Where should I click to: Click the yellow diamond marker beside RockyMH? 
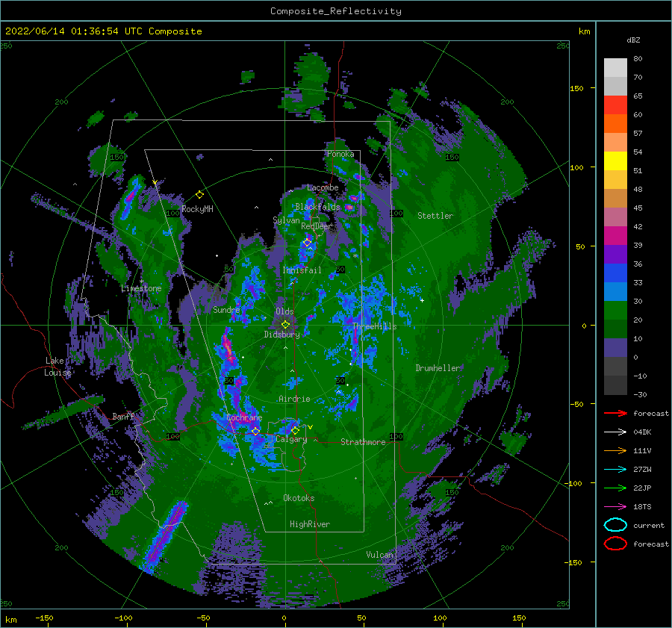(x=199, y=195)
